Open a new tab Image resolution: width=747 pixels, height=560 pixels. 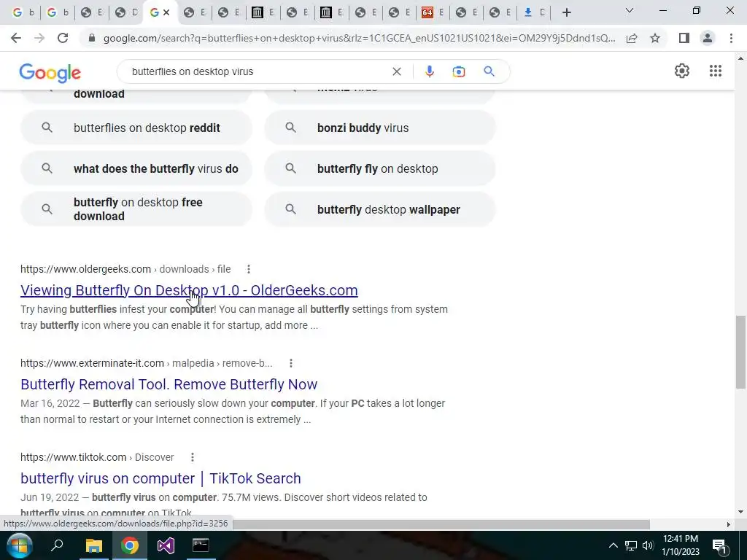(x=566, y=12)
